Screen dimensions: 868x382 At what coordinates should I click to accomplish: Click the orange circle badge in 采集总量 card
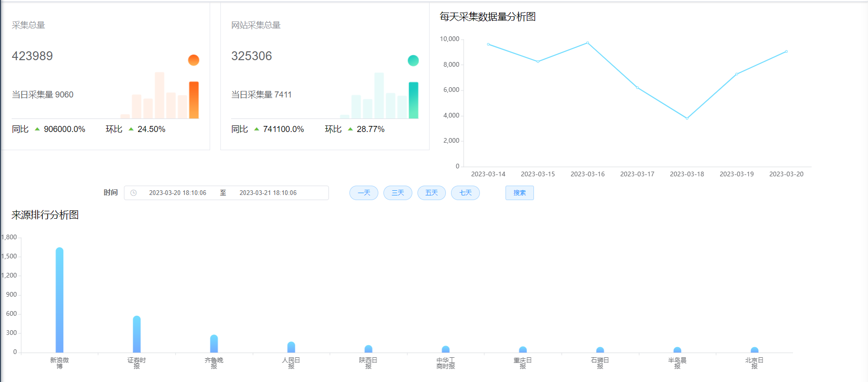pos(193,60)
